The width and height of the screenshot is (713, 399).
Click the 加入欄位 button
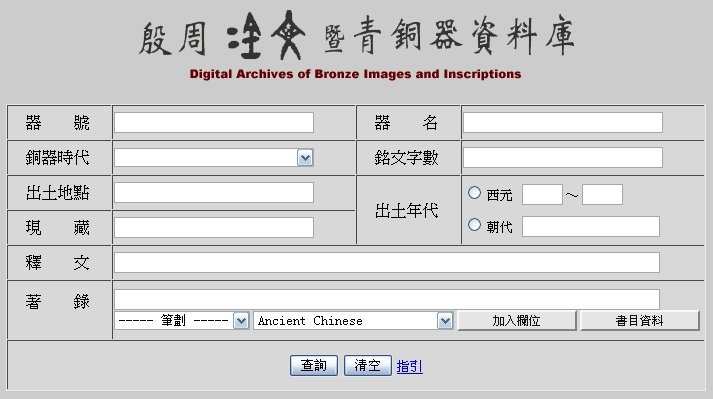pyautogui.click(x=517, y=321)
